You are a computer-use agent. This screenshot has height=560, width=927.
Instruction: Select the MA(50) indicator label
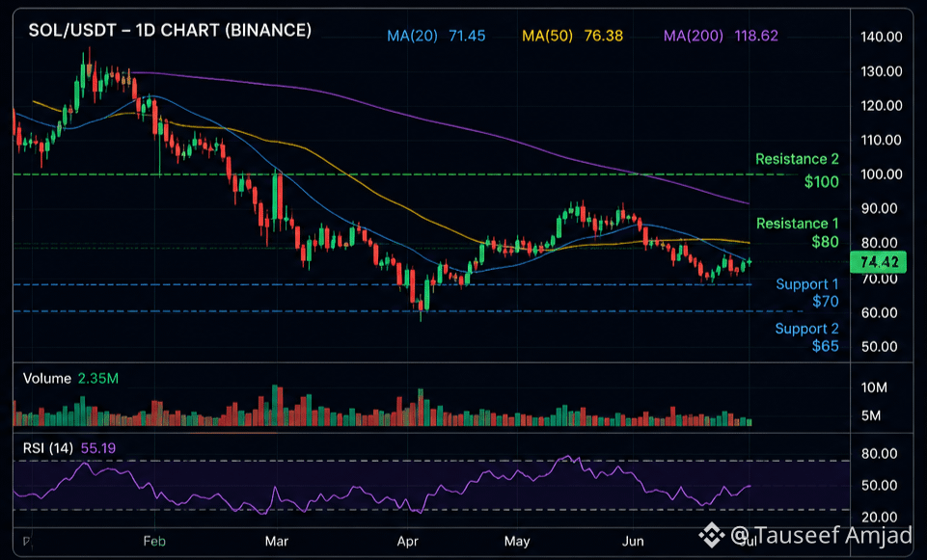coord(548,36)
